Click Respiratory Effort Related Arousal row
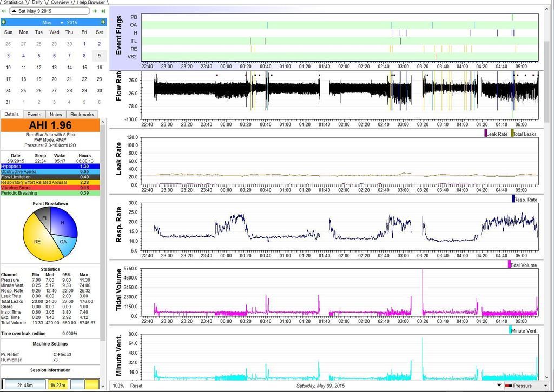Screen dimensions: 554x392 [50, 182]
